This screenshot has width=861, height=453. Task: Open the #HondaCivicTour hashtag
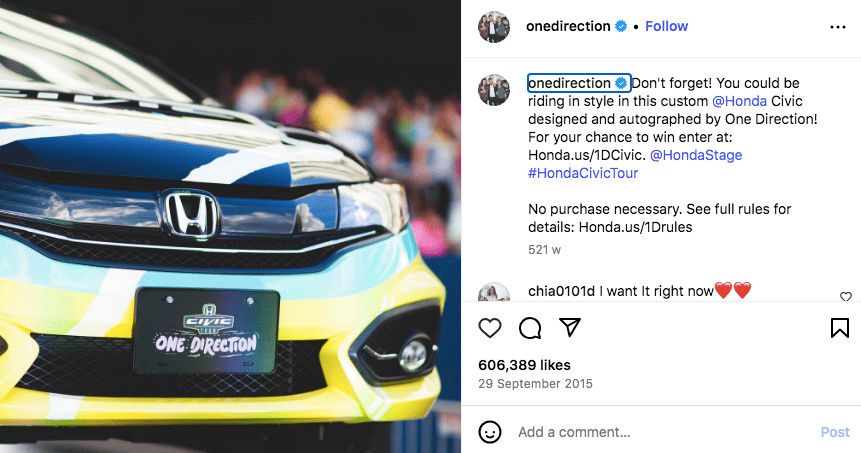pos(583,174)
